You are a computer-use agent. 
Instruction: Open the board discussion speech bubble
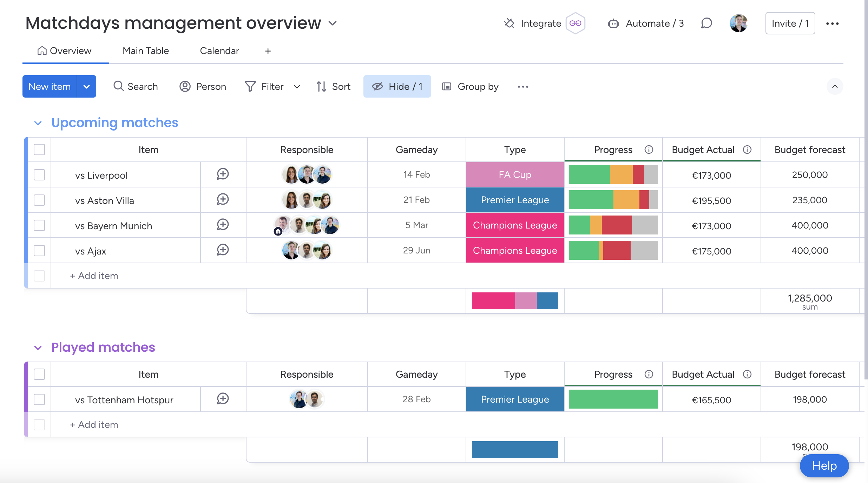(706, 24)
